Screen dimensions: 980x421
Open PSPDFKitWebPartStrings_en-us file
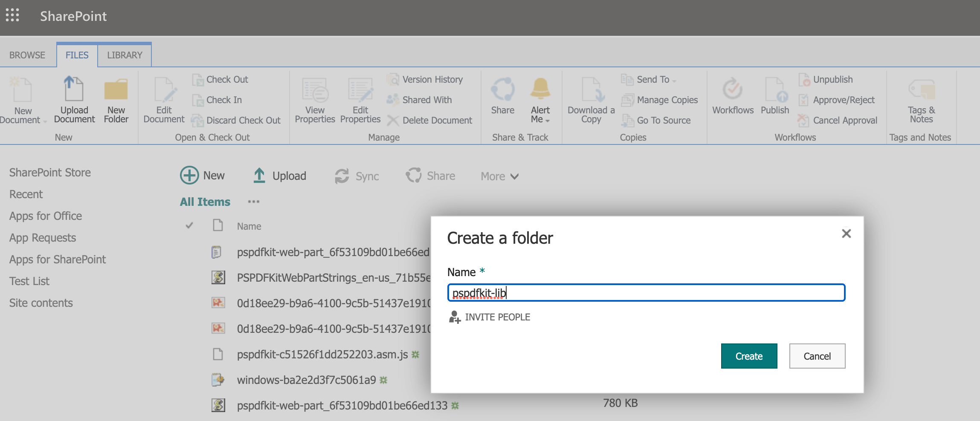pos(333,278)
